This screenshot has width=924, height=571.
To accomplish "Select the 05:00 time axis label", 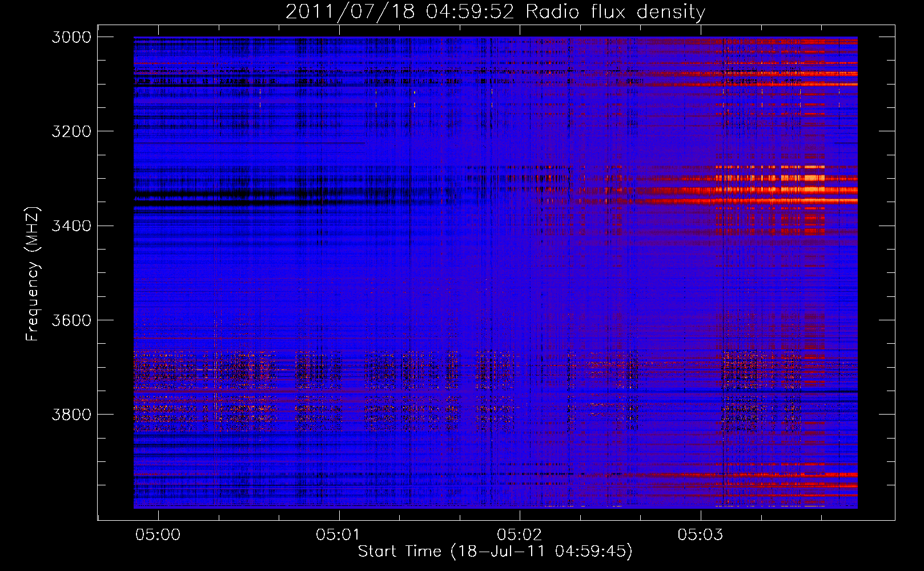I will click(x=158, y=534).
